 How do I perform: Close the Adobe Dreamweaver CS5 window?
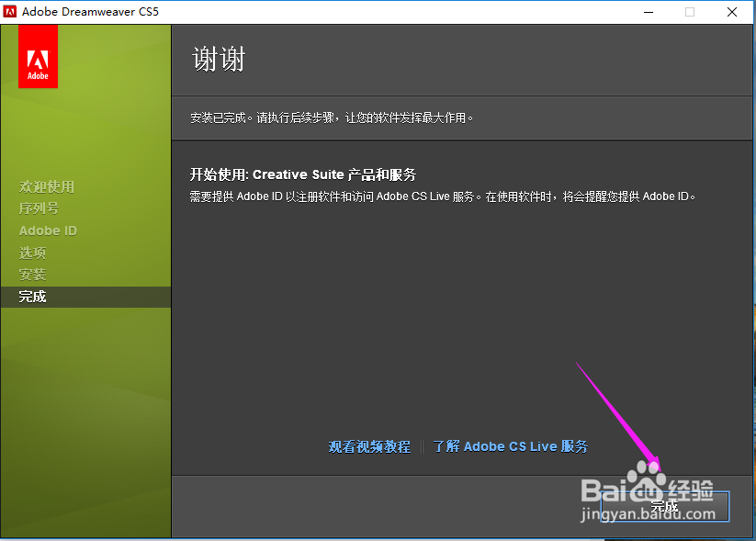point(732,12)
